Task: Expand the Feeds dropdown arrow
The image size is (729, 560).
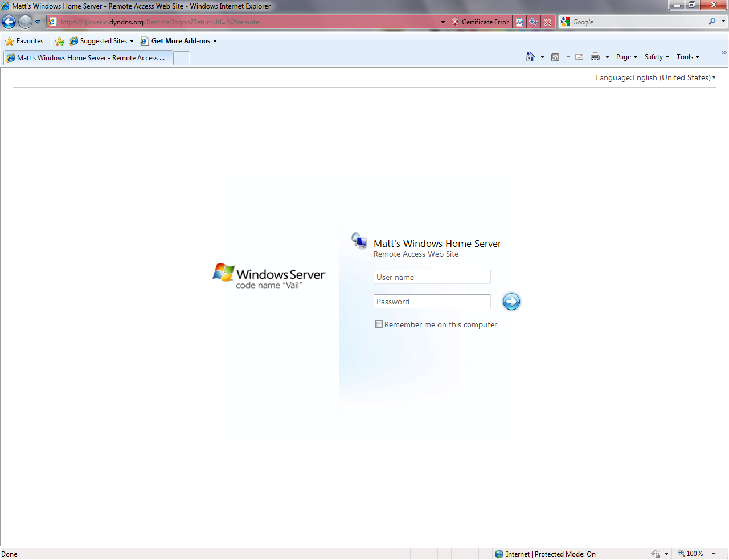Action: (x=568, y=57)
